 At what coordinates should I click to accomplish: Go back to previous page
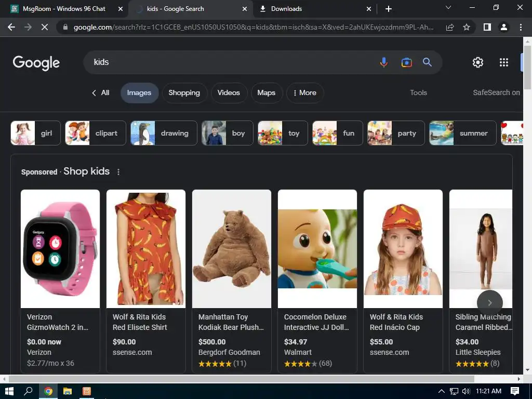(x=11, y=27)
